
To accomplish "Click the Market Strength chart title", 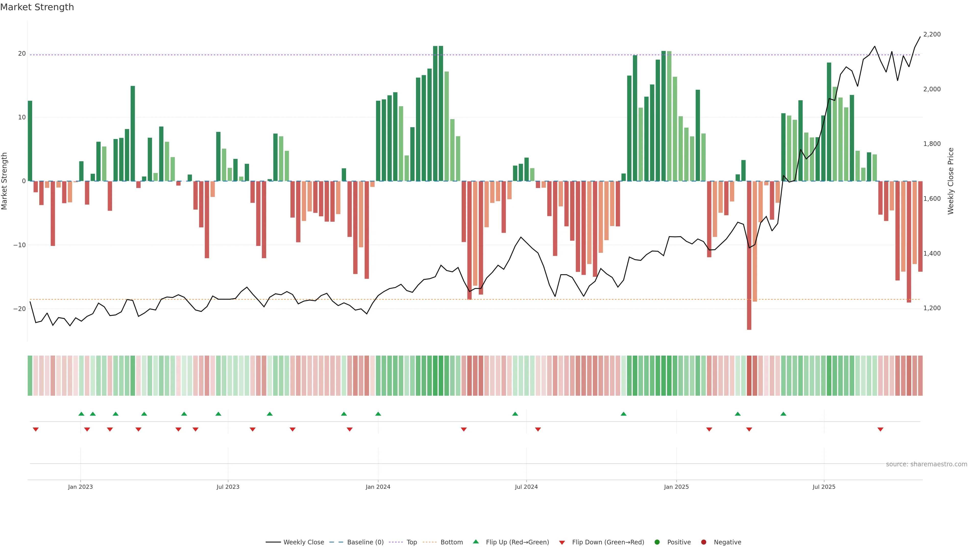I will pos(37,7).
